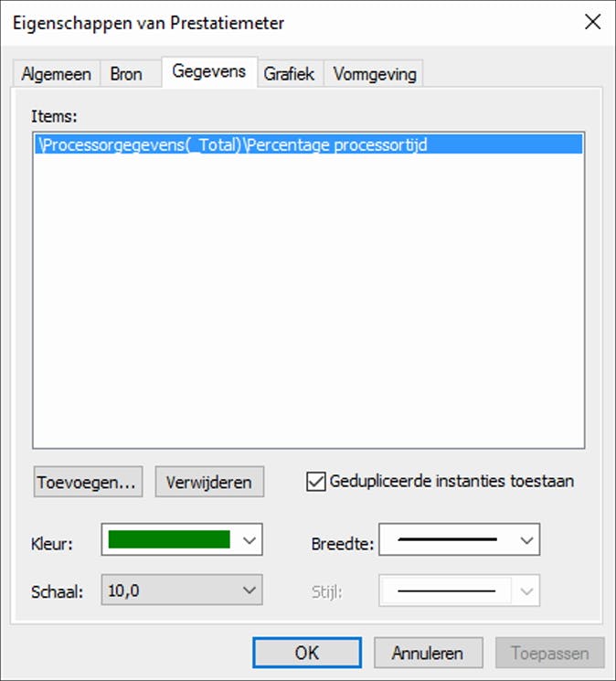The width and height of the screenshot is (616, 681).
Task: Switch to the Algemeen tab
Action: tap(57, 74)
